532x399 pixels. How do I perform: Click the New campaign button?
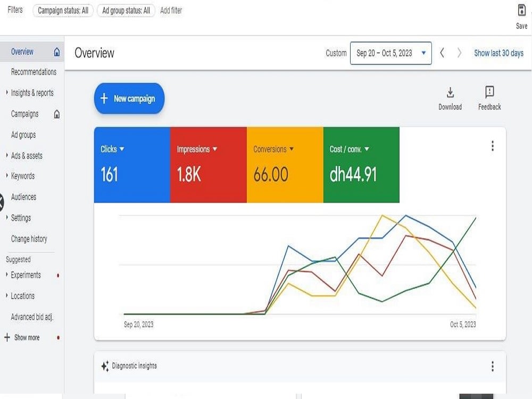129,98
